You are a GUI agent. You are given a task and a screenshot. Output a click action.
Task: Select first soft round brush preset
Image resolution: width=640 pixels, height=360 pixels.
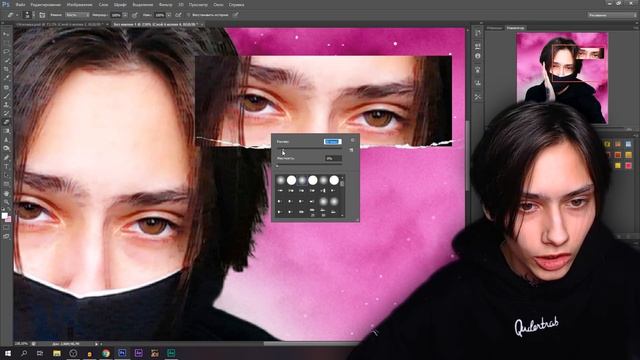tap(280, 180)
